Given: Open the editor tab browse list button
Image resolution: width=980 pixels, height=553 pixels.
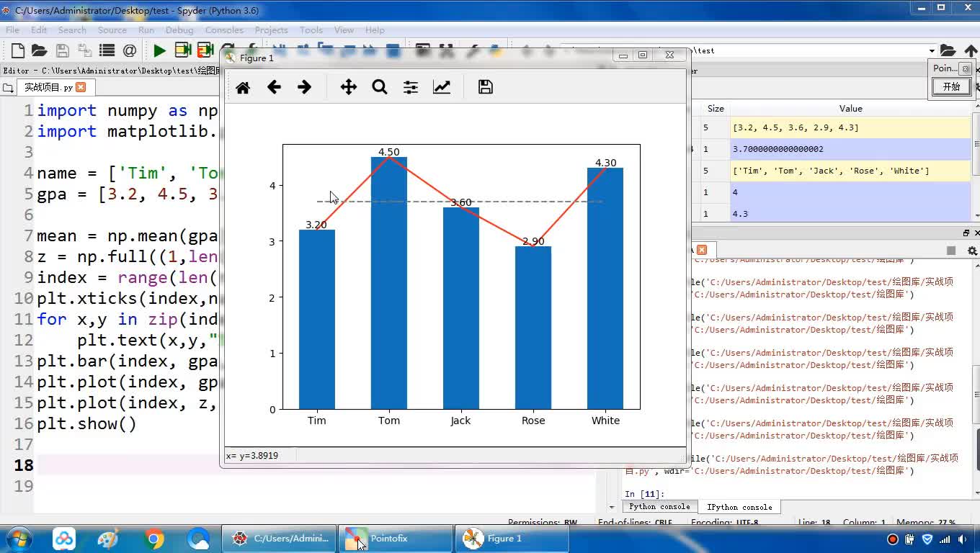Looking at the screenshot, I should click(x=8, y=88).
